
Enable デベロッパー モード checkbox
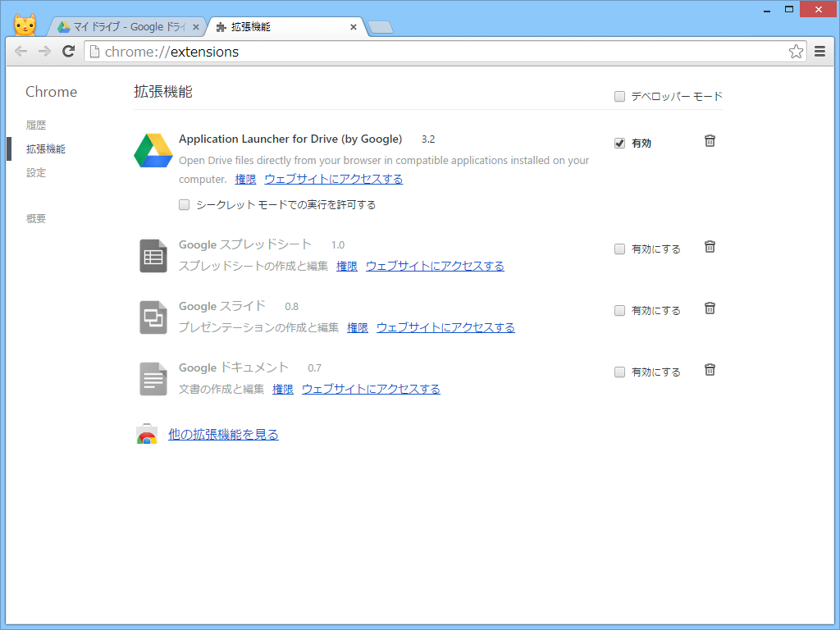pyautogui.click(x=619, y=96)
